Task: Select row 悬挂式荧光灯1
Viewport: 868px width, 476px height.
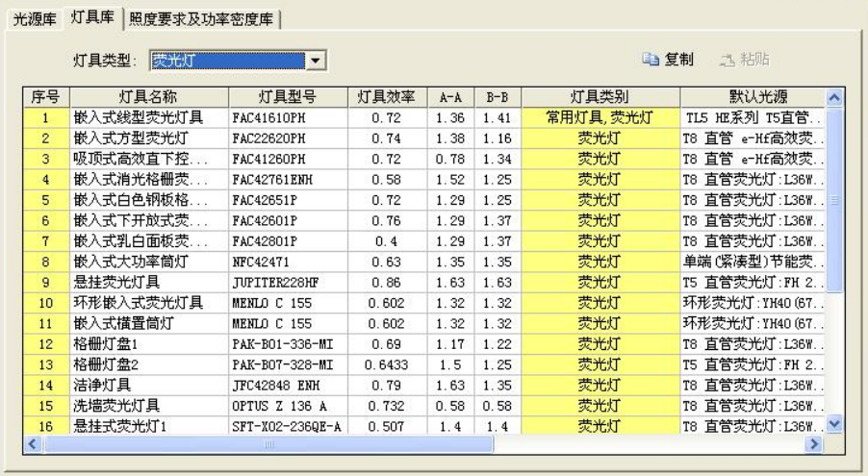Action: tap(424, 426)
